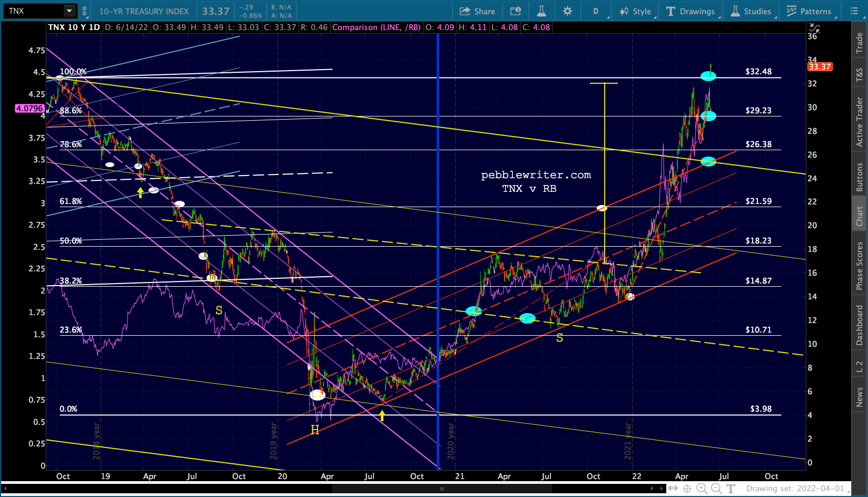Image resolution: width=868 pixels, height=497 pixels.
Task: Click the 61.8% retracement label
Action: pyautogui.click(x=71, y=201)
